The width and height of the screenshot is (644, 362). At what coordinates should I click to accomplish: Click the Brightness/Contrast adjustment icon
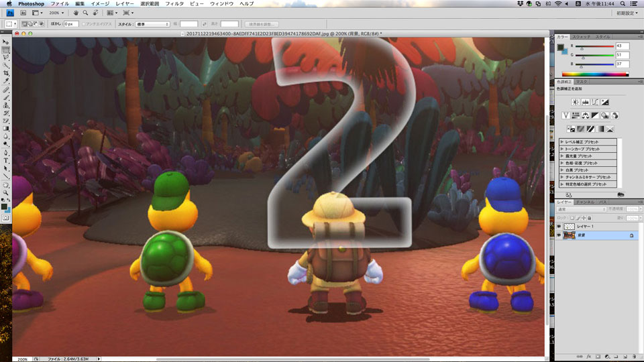coord(576,102)
